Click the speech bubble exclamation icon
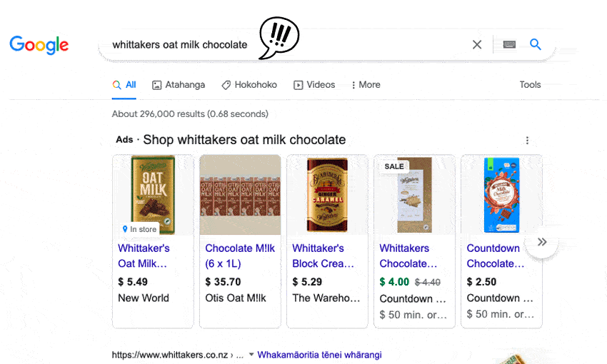 (x=279, y=38)
